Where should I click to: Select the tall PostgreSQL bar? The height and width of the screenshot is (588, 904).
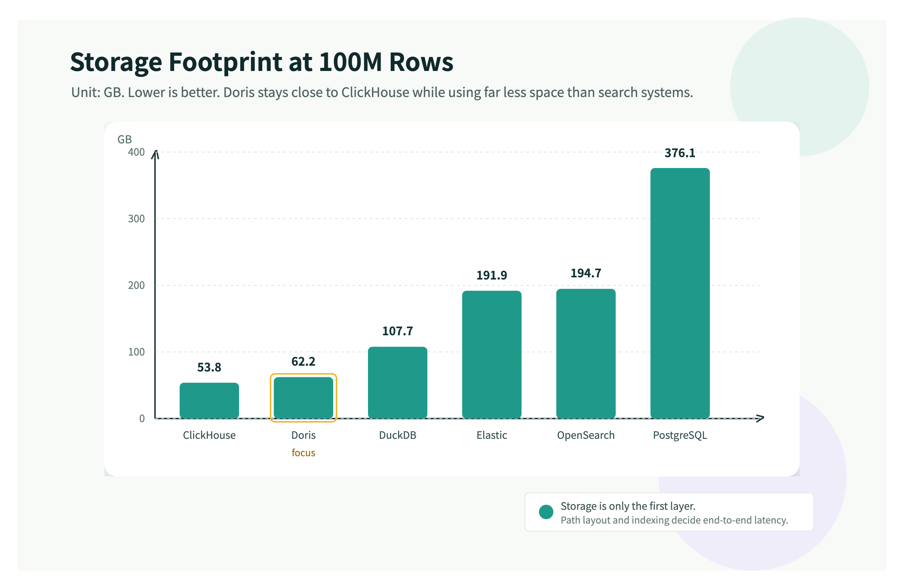click(x=680, y=293)
